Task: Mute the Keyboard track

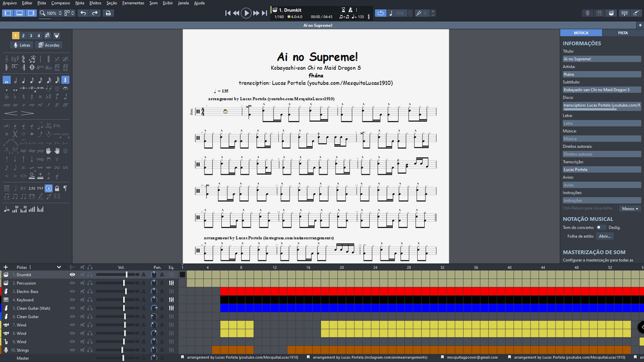Action: coord(83,300)
